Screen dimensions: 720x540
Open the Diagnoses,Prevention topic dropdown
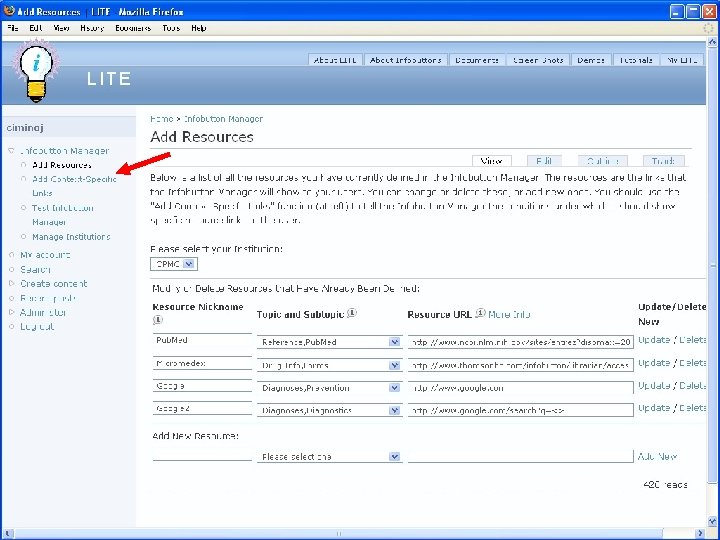329,388
